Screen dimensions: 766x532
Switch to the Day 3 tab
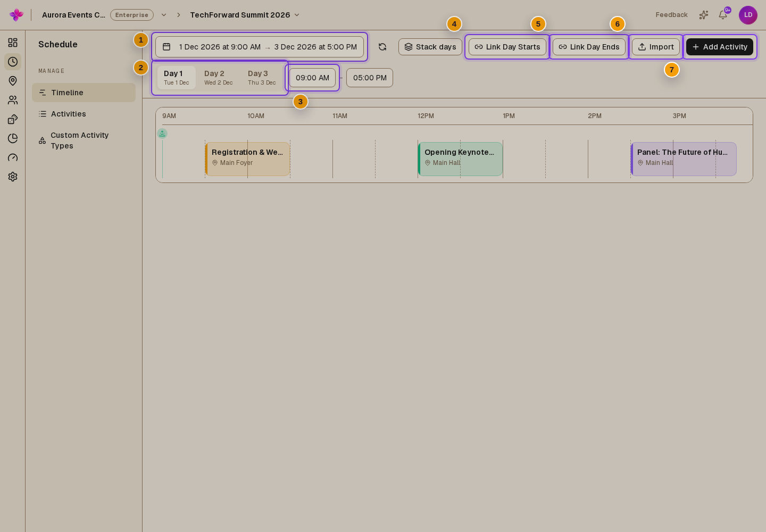tap(262, 78)
